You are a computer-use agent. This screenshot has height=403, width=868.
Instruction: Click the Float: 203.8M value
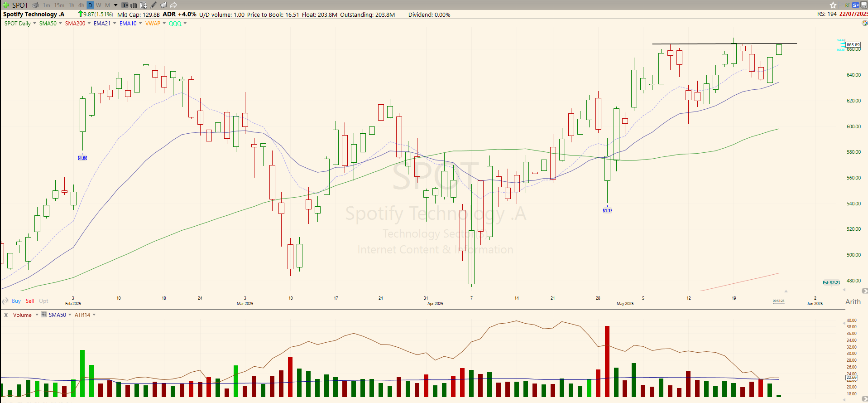pyautogui.click(x=320, y=15)
